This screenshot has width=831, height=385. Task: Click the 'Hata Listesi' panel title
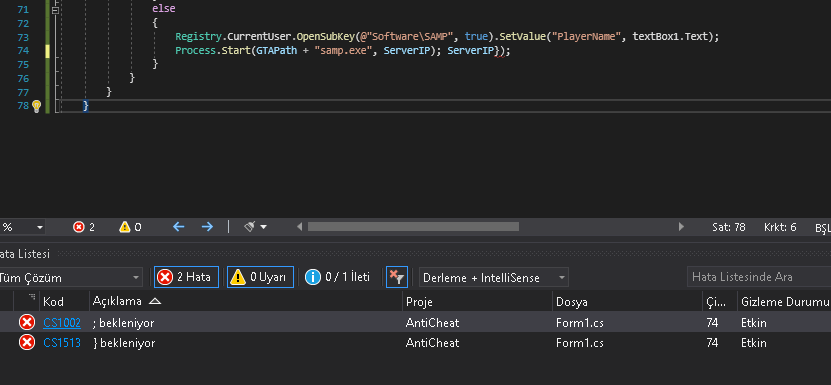(x=25, y=254)
